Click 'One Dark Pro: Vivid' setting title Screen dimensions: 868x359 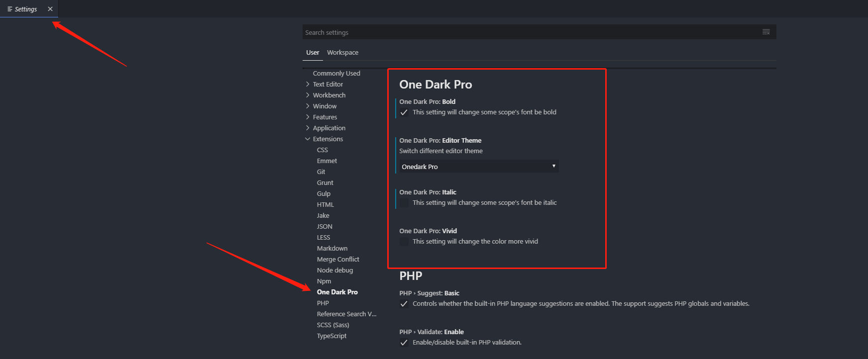click(x=428, y=231)
